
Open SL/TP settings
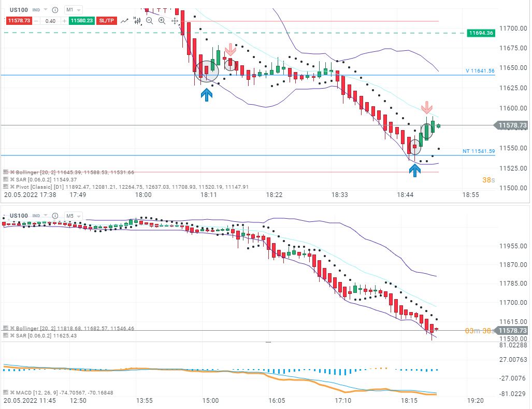point(107,21)
